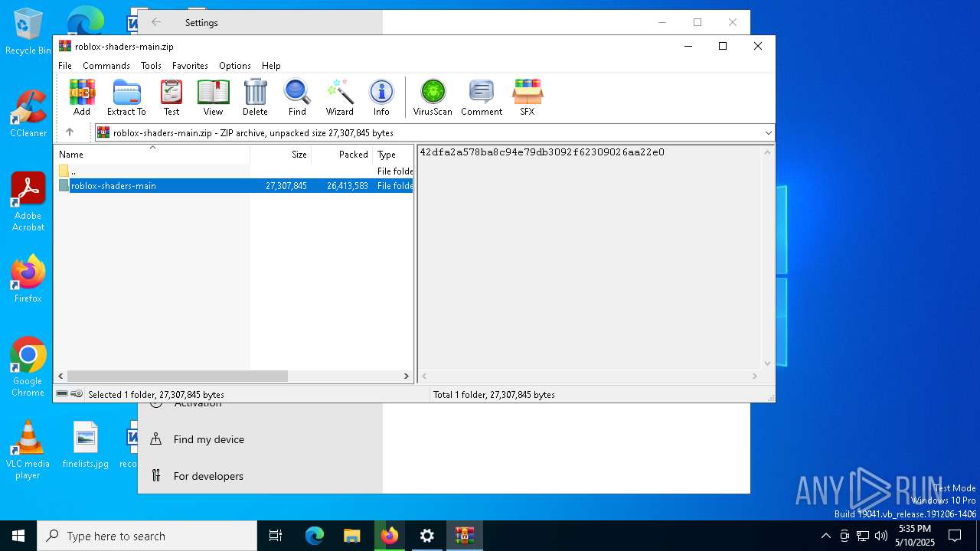
Task: Click the drive icon in status bar
Action: pyautogui.click(x=62, y=394)
